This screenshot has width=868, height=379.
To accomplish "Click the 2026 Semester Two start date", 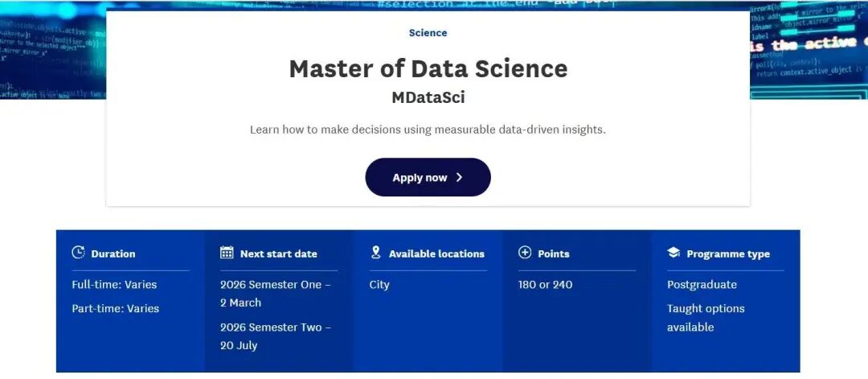I will [x=276, y=336].
